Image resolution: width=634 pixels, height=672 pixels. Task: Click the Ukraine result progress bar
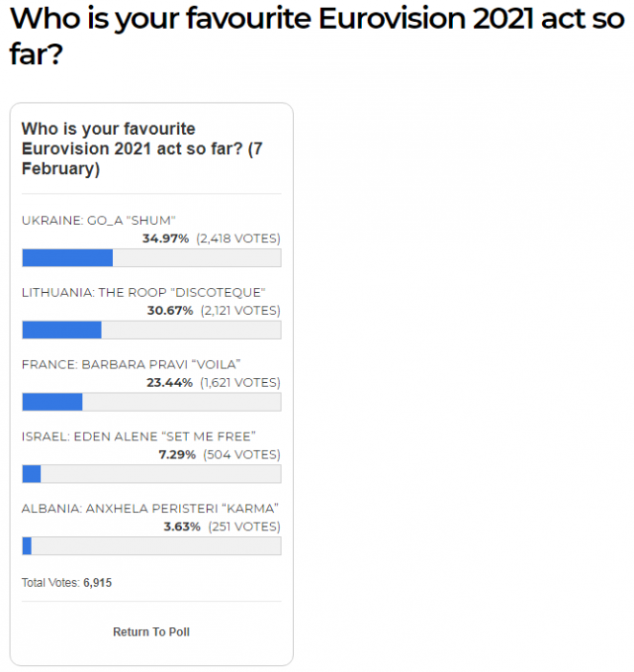[x=151, y=258]
